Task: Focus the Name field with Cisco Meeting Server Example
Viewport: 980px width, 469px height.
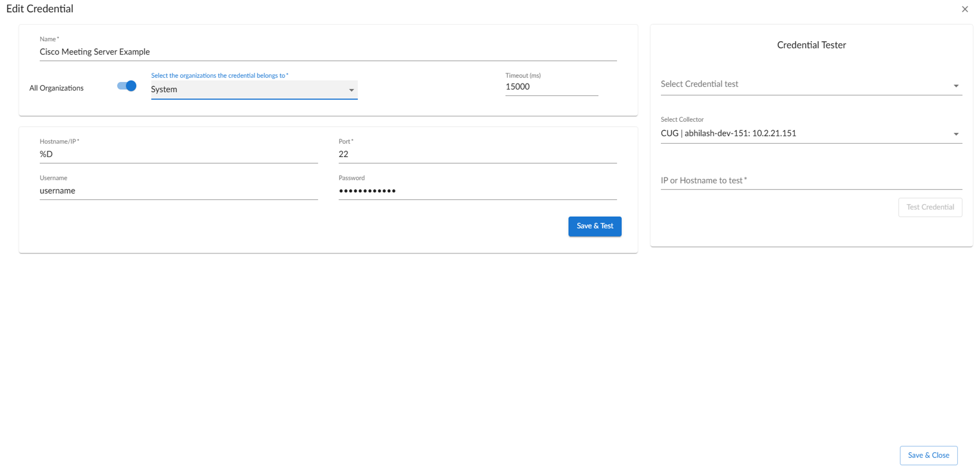Action: click(328, 52)
